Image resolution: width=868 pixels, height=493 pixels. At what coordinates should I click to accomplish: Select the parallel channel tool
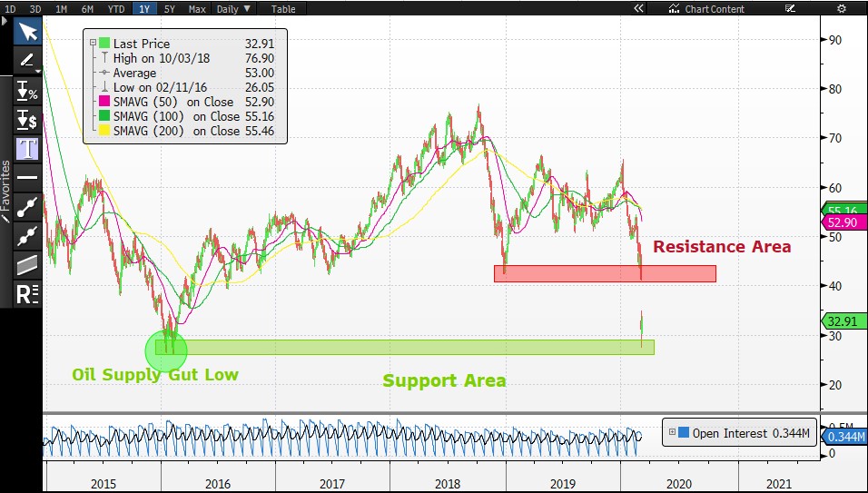[x=27, y=265]
